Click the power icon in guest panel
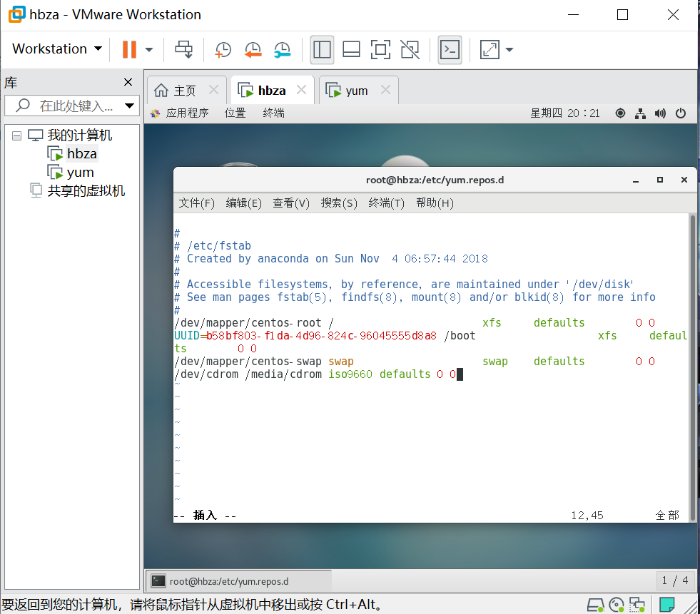The image size is (700, 614). 680,113
